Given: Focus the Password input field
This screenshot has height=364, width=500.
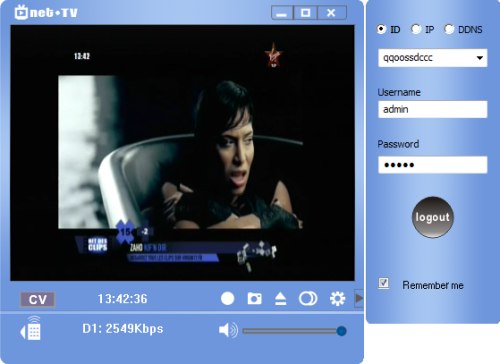Looking at the screenshot, I should (433, 165).
